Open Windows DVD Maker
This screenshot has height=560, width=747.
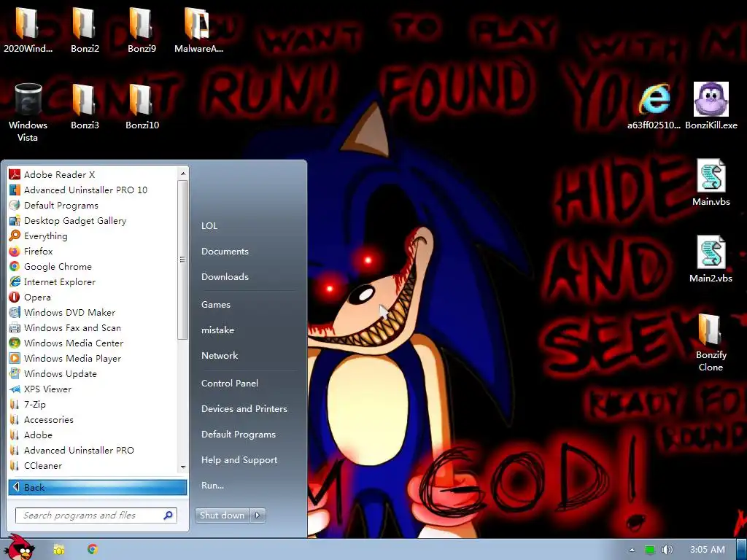93,312
